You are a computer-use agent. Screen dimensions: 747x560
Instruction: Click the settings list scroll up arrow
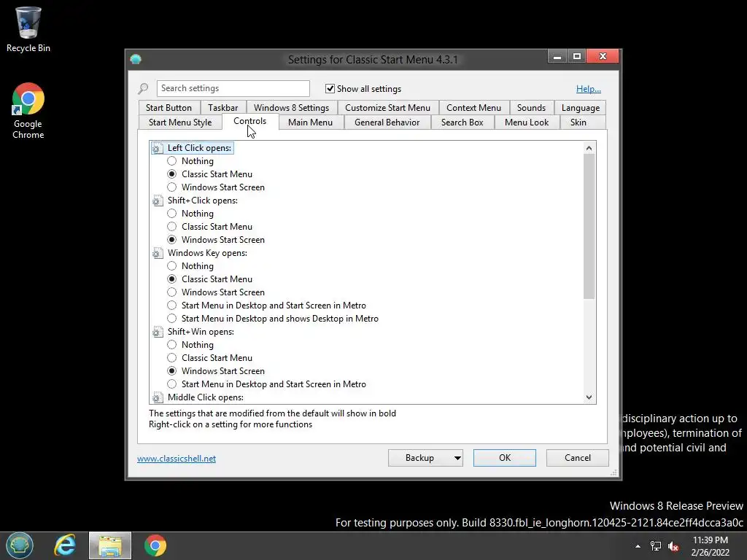(589, 148)
